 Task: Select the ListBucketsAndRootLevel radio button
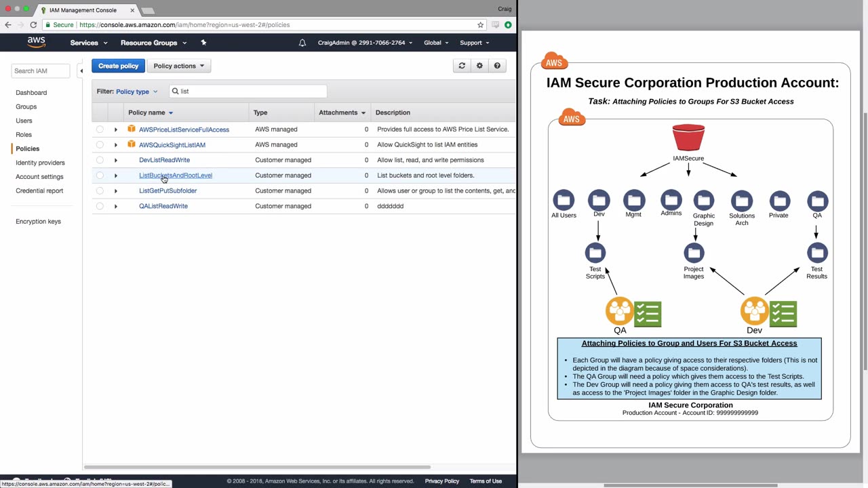[100, 176]
